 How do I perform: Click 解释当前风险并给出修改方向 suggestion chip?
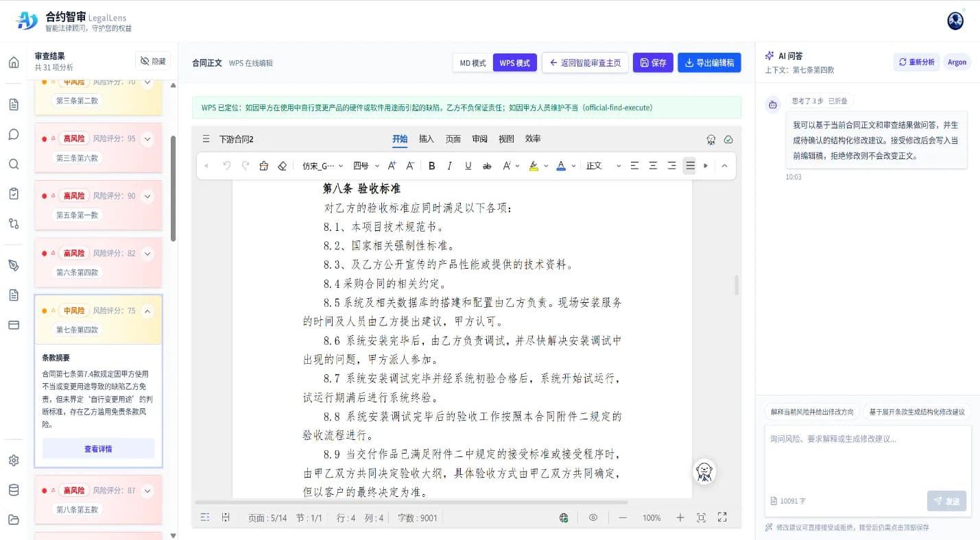813,412
